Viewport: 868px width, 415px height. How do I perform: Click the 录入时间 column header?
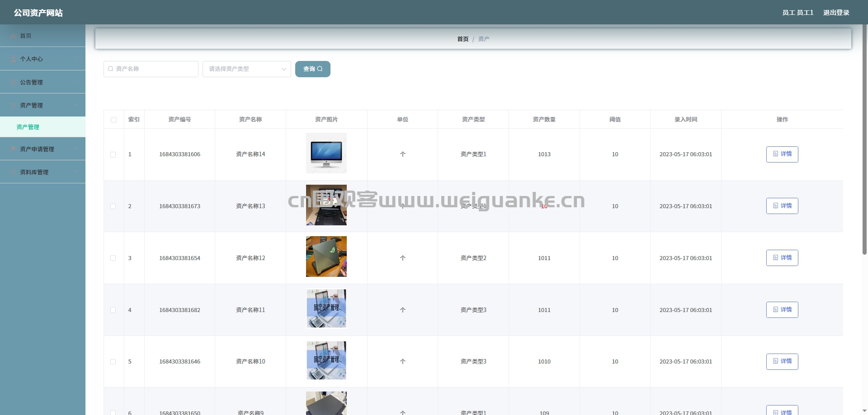(x=686, y=120)
